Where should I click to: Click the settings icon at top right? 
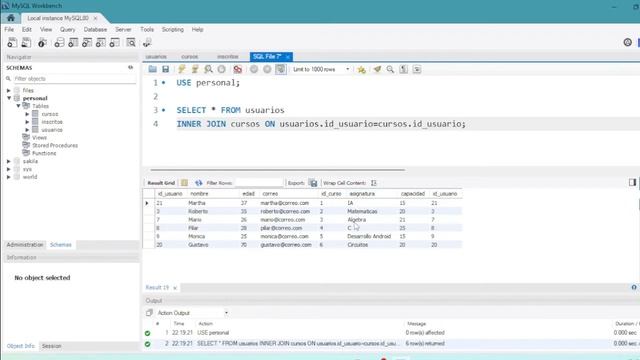627,42
